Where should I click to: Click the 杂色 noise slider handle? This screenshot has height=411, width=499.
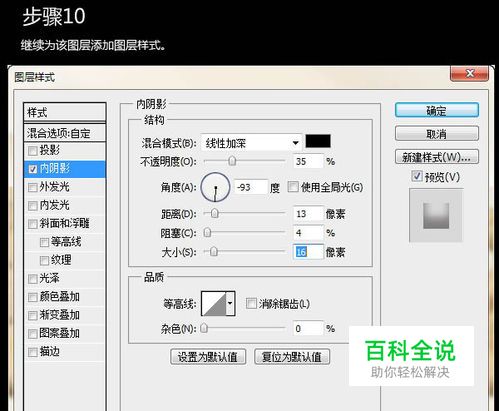click(204, 328)
